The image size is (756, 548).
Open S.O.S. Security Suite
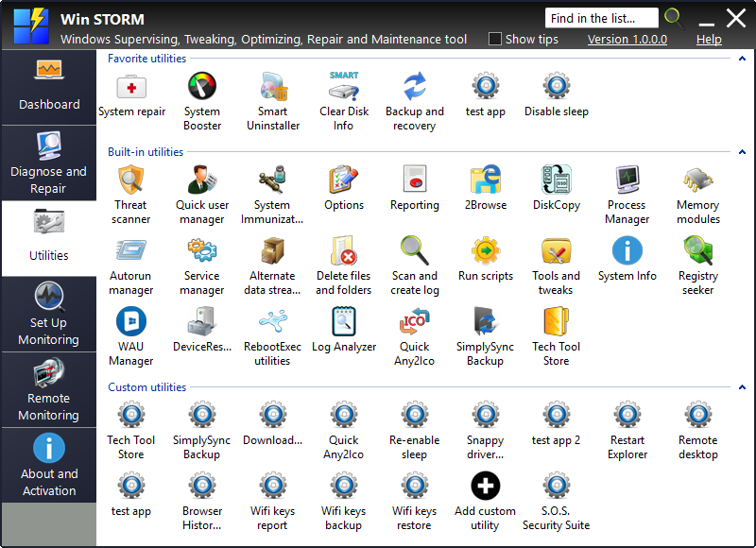coord(556,488)
